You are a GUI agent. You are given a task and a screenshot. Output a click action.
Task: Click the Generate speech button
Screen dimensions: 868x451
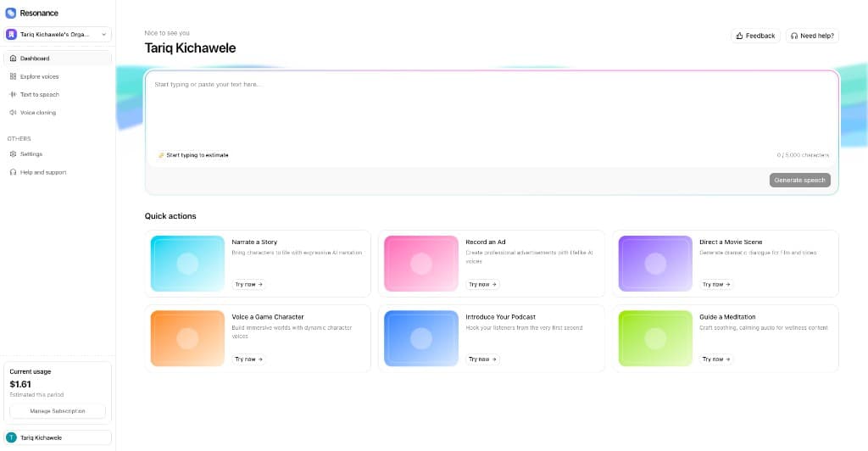click(x=799, y=180)
